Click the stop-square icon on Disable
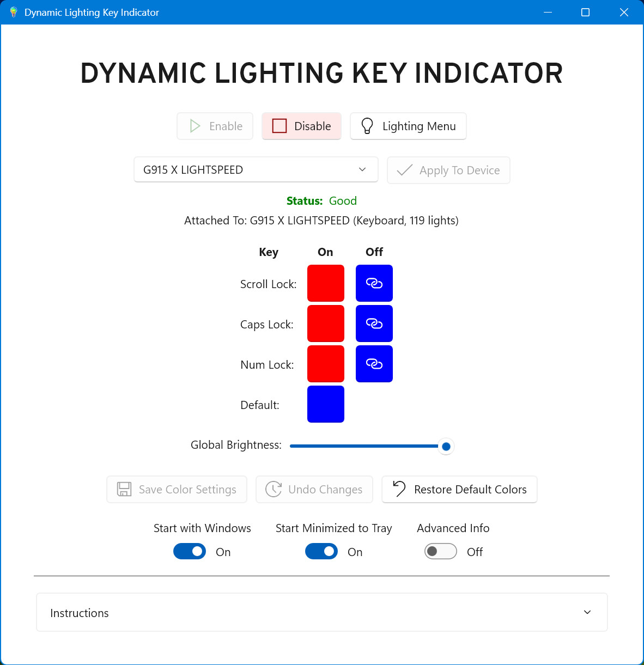This screenshot has height=665, width=644. pos(280,126)
